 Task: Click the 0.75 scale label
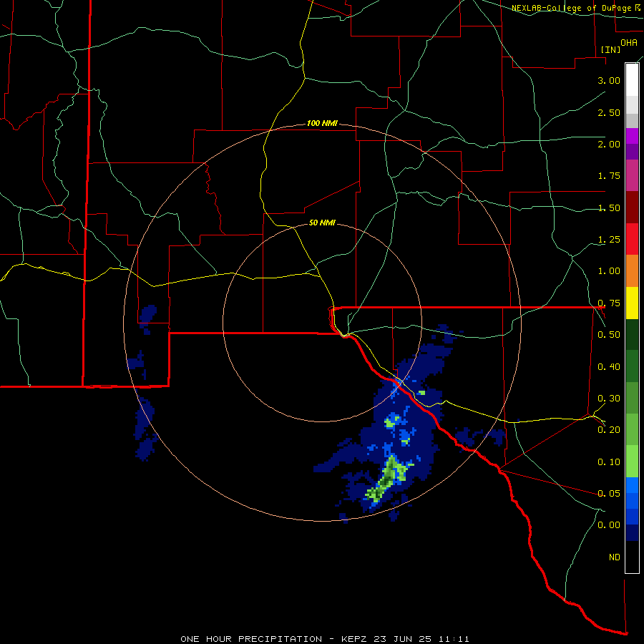point(609,303)
